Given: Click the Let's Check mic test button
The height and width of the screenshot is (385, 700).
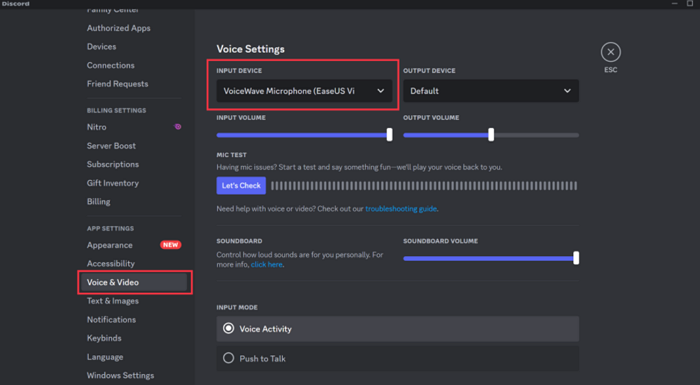Looking at the screenshot, I should tap(241, 185).
